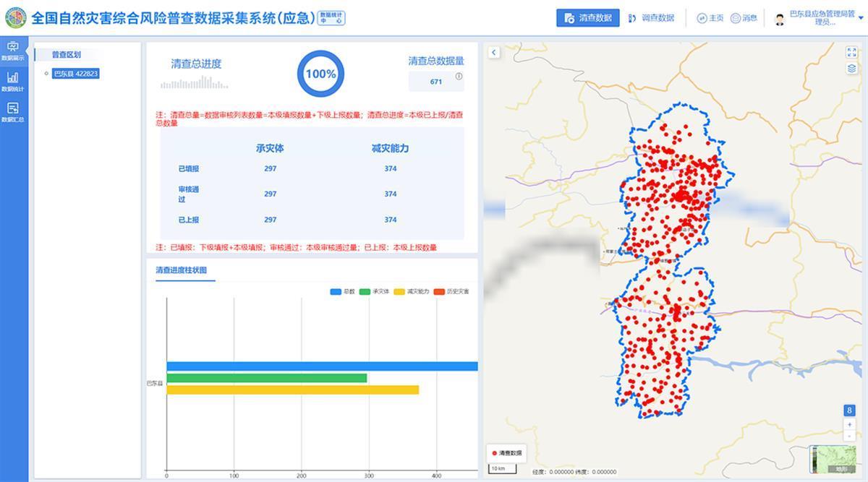
Task: Select 巴东县 422823 tree node
Action: point(75,74)
